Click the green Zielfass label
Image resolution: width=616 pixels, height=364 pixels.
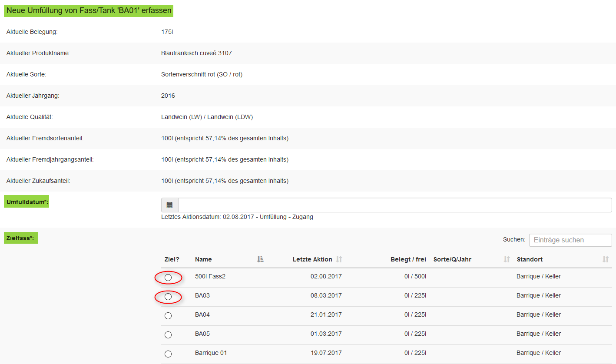21,238
